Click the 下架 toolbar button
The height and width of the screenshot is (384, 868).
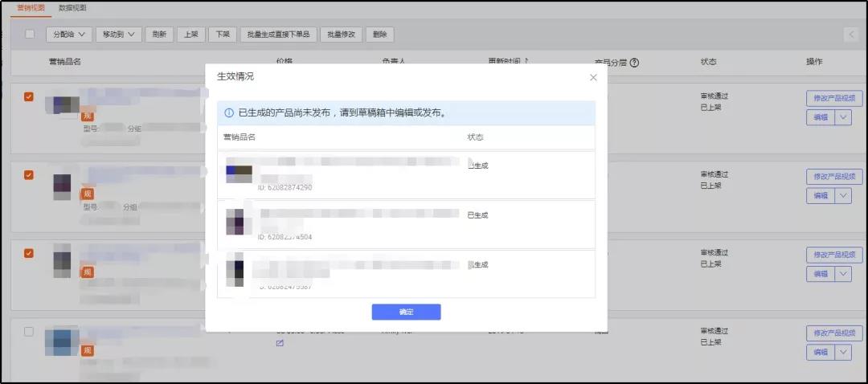pos(223,35)
